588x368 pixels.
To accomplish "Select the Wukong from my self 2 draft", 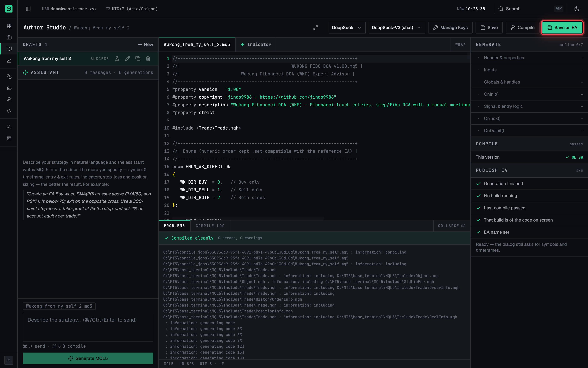I will (x=88, y=58).
